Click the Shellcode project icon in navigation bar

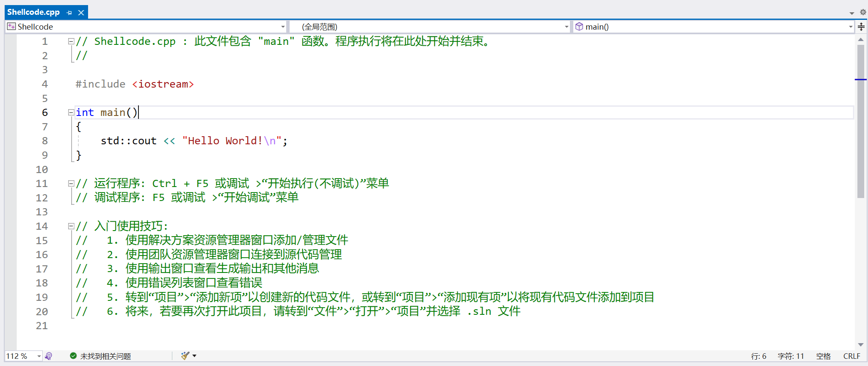[x=11, y=27]
